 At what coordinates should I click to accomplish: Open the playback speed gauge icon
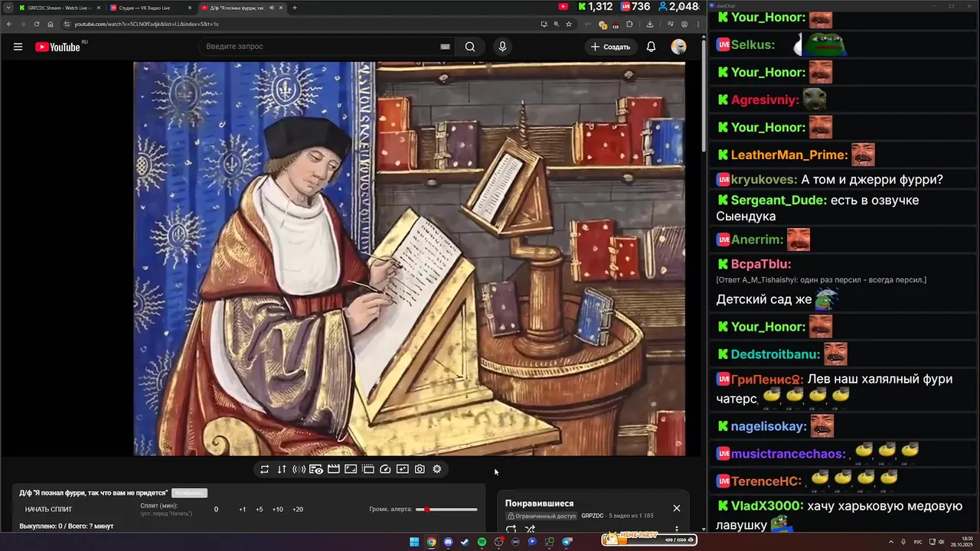[x=385, y=469]
